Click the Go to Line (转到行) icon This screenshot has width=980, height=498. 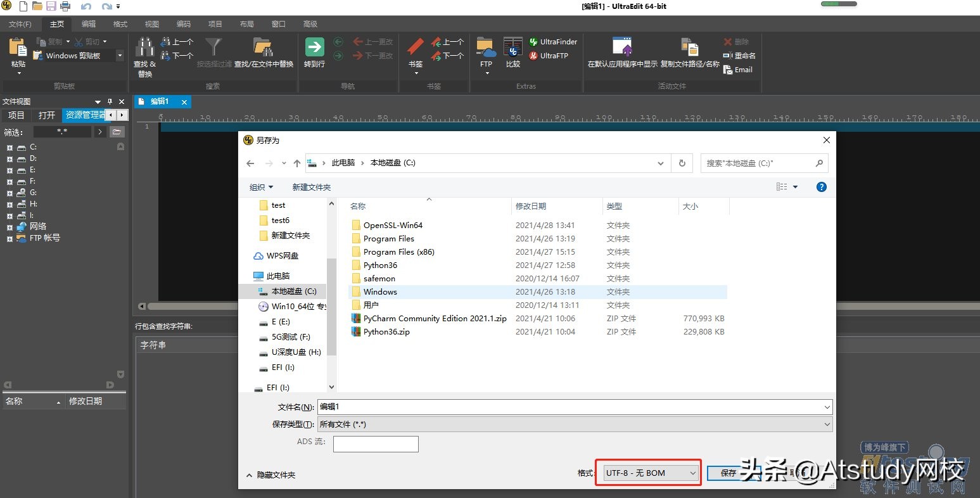[314, 48]
